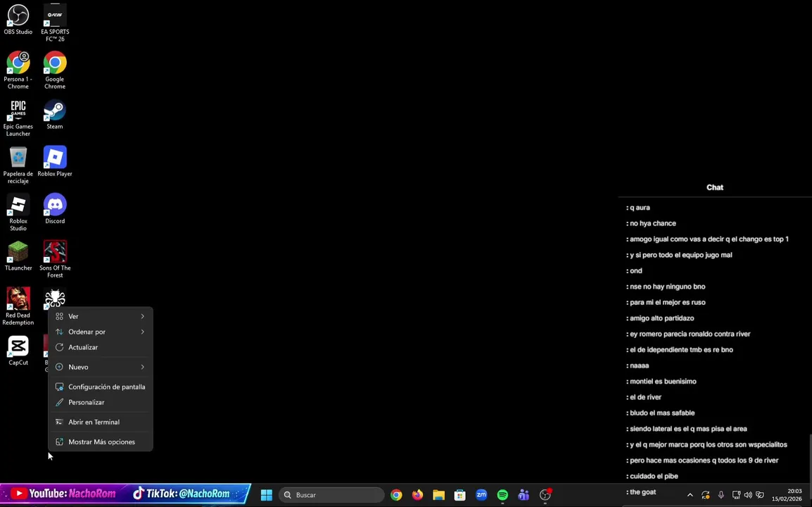
Task: Select the Discord desktop shortcut
Action: click(55, 208)
